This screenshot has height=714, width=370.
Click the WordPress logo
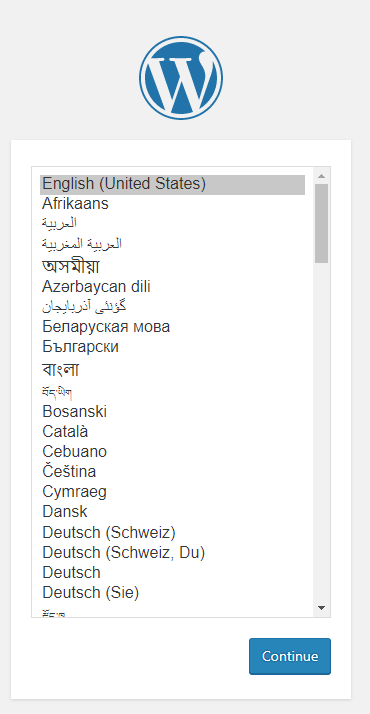pyautogui.click(x=181, y=78)
